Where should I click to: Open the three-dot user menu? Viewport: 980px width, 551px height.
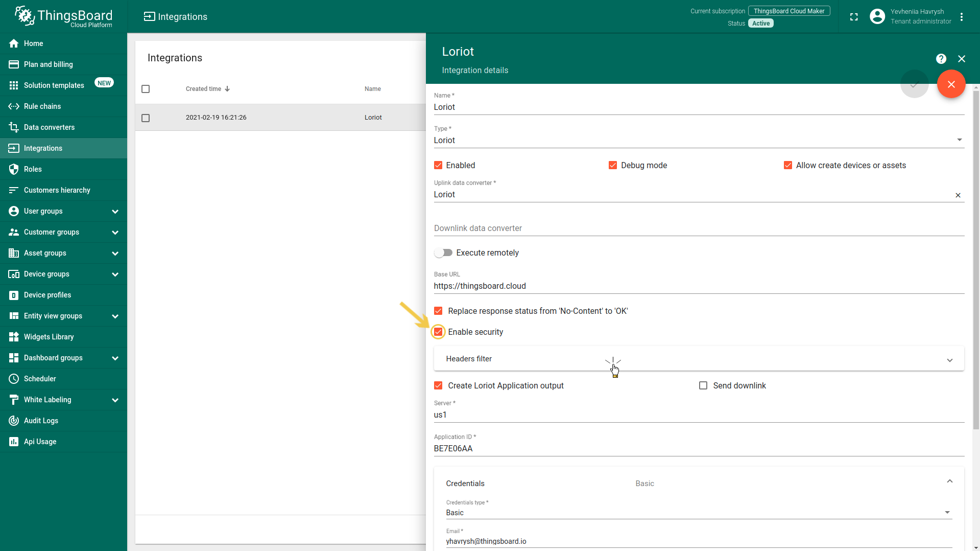point(962,17)
